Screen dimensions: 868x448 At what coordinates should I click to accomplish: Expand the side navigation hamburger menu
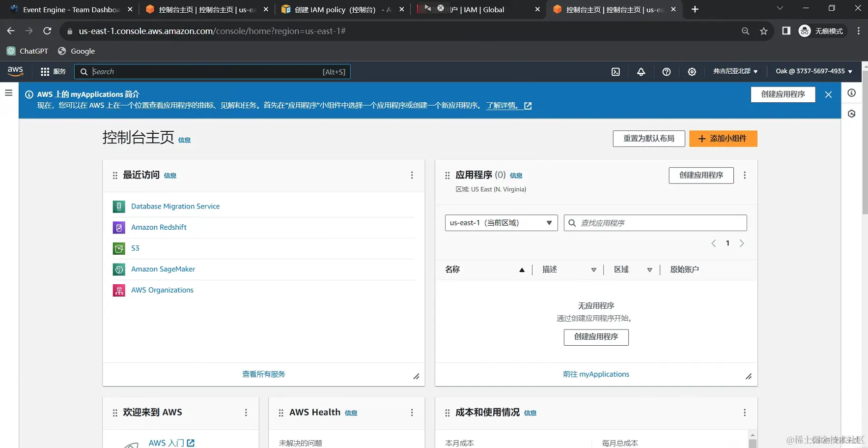click(x=9, y=92)
